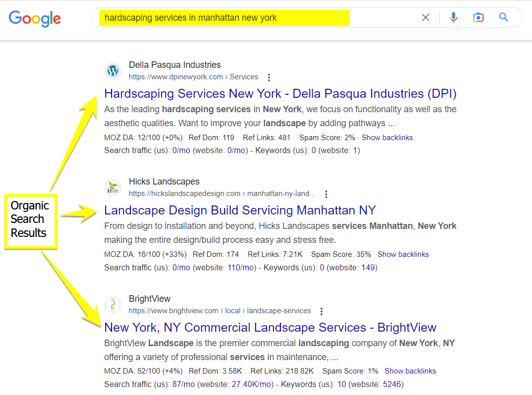Show backlinks for the BrightView result
This screenshot has width=532, height=395.
coord(410,371)
